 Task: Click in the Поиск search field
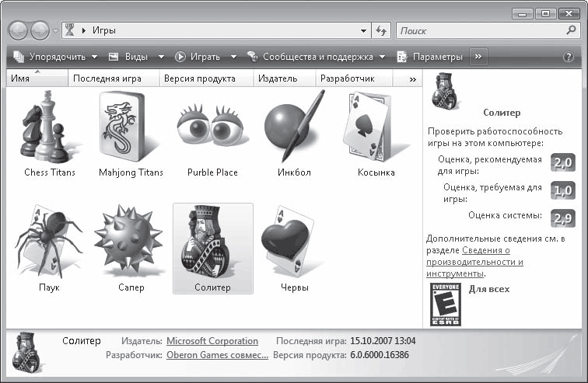(x=482, y=30)
